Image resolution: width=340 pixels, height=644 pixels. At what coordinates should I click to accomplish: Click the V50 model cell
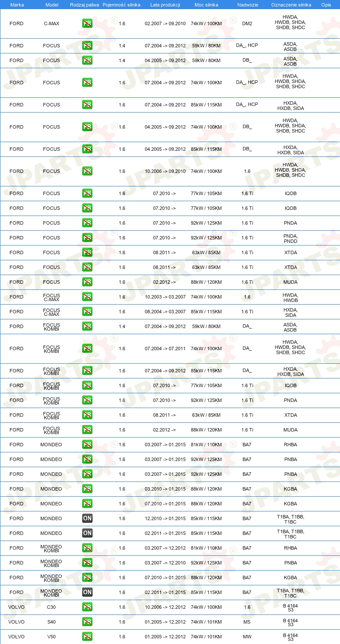52,637
